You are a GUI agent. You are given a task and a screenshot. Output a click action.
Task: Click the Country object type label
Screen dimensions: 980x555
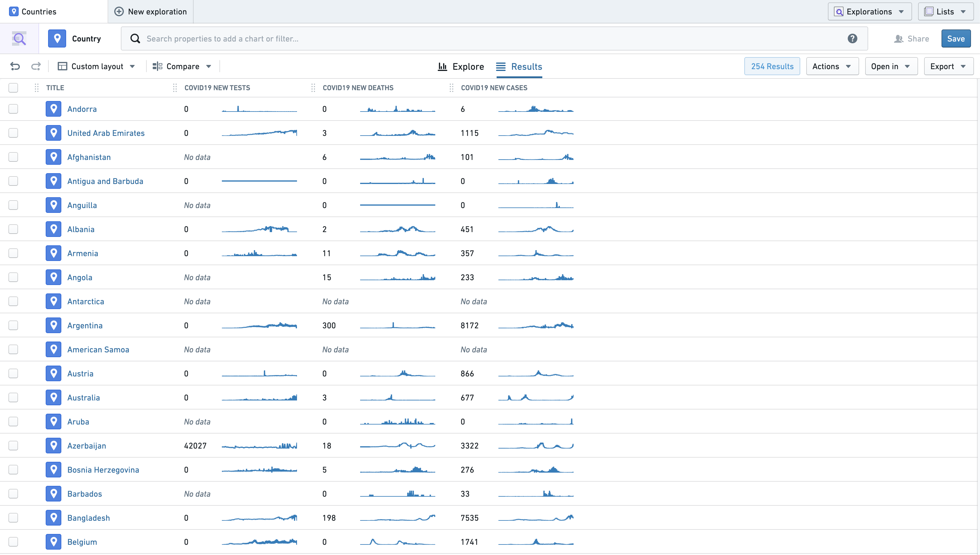[87, 38]
